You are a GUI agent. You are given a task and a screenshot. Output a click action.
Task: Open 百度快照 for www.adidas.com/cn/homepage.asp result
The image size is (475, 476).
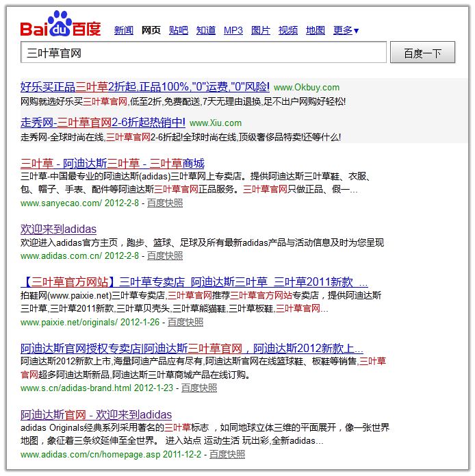pyautogui.click(x=227, y=455)
